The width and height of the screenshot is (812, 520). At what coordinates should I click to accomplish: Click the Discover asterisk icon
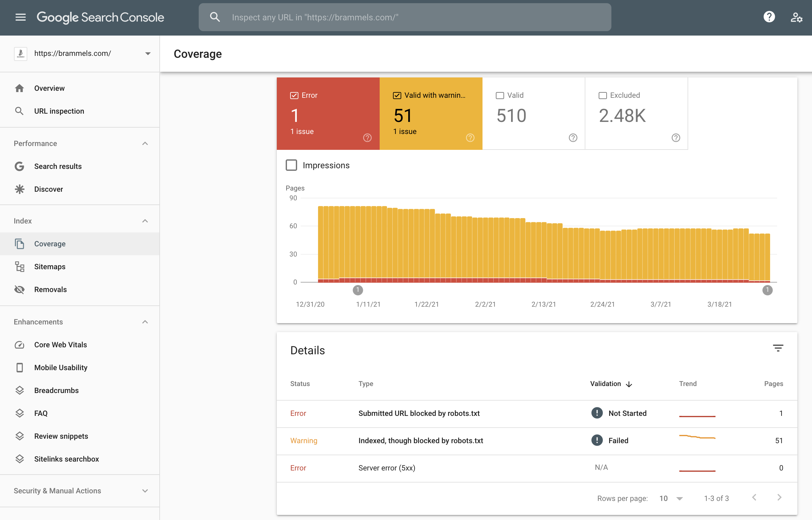click(x=20, y=189)
